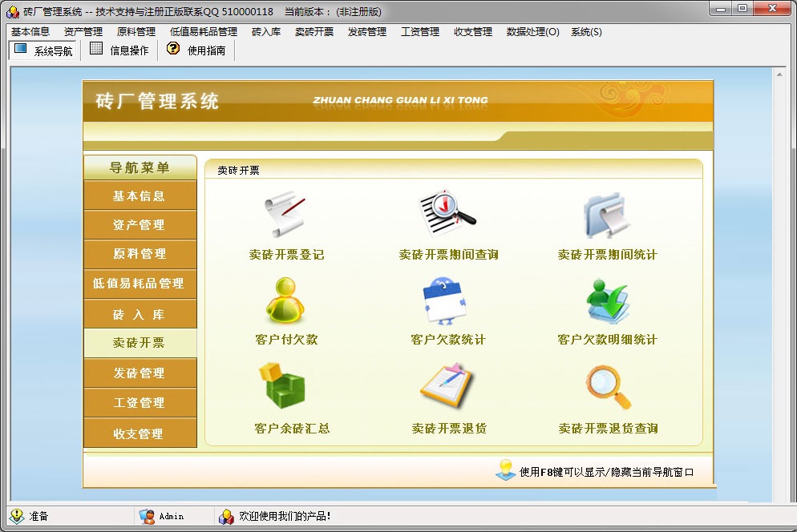Click the welcome message icon in status bar

226,517
